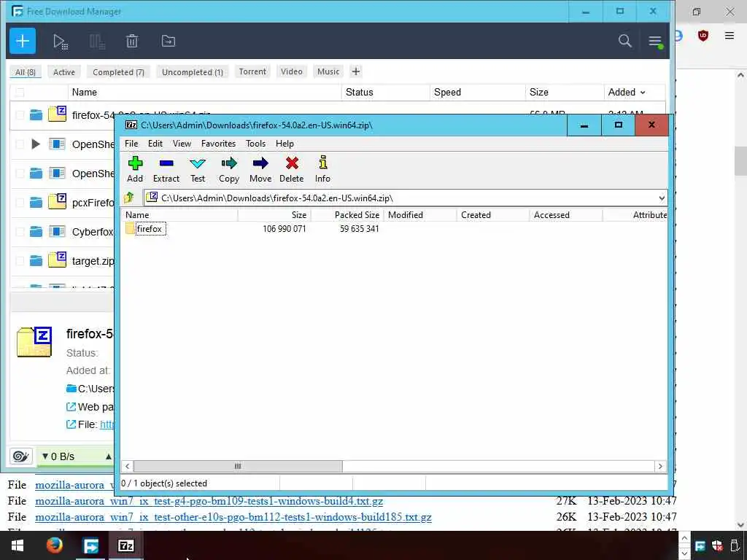Open the Windows Start menu
This screenshot has height=560, width=747.
[x=18, y=545]
